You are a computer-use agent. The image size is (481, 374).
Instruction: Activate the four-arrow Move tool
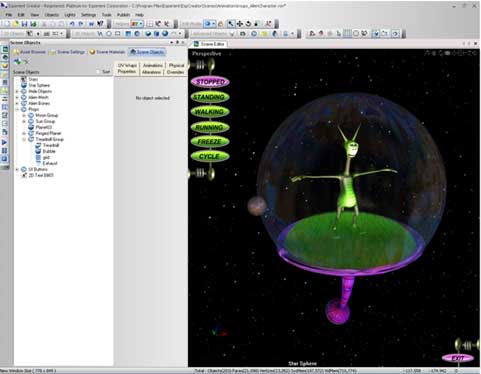239,24
